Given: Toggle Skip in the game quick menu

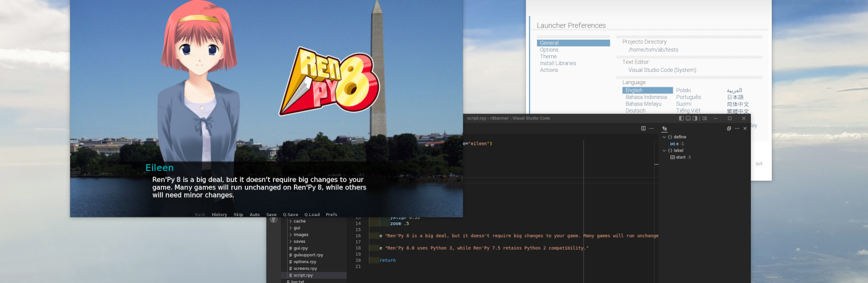Looking at the screenshot, I should (238, 215).
